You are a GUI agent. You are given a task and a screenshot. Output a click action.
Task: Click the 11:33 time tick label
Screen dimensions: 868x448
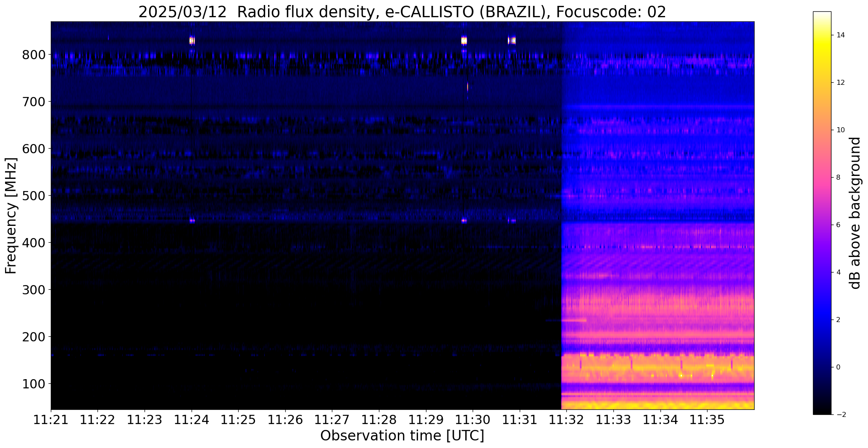coord(614,419)
